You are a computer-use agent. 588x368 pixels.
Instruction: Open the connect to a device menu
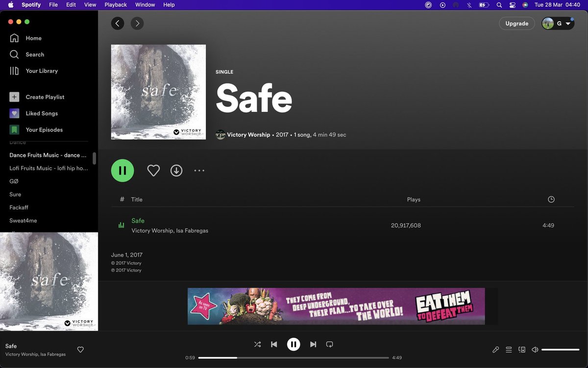point(522,350)
